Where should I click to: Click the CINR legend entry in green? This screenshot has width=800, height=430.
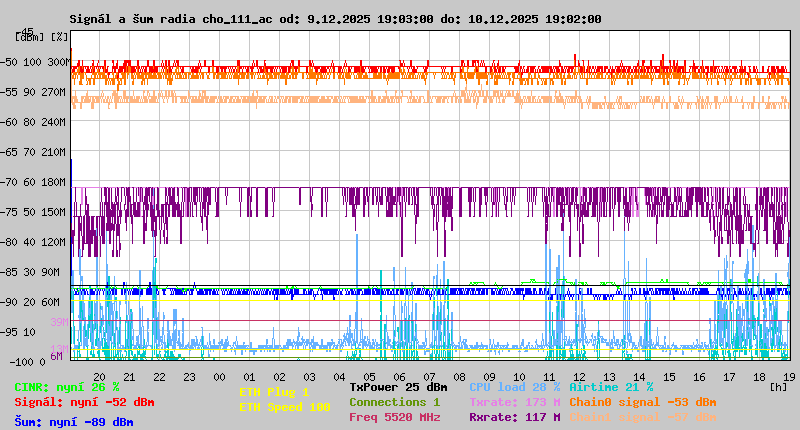[67, 387]
